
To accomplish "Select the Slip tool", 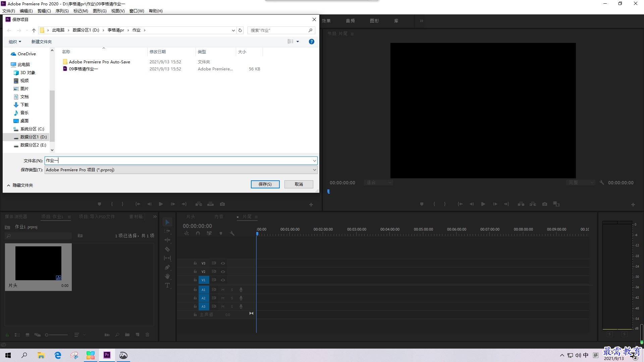I will click(167, 258).
